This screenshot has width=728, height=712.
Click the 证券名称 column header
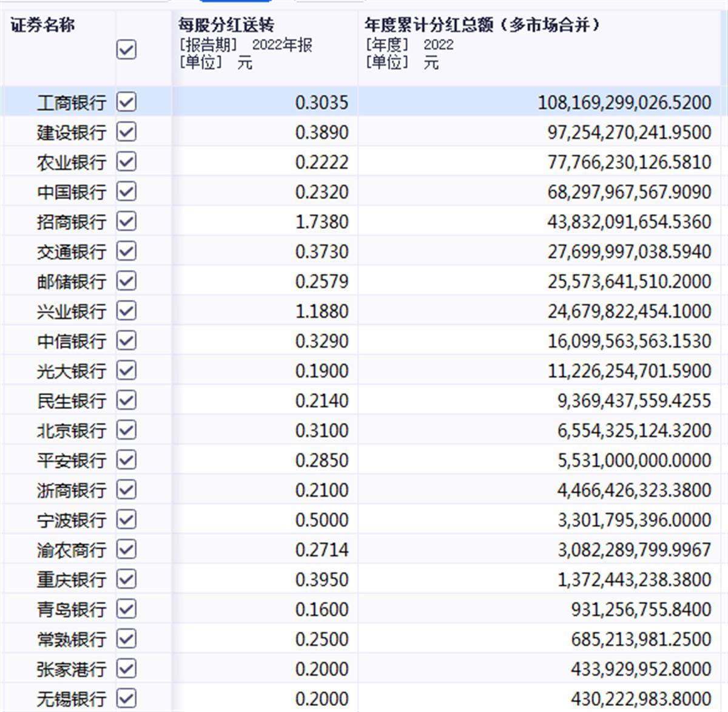[42, 25]
